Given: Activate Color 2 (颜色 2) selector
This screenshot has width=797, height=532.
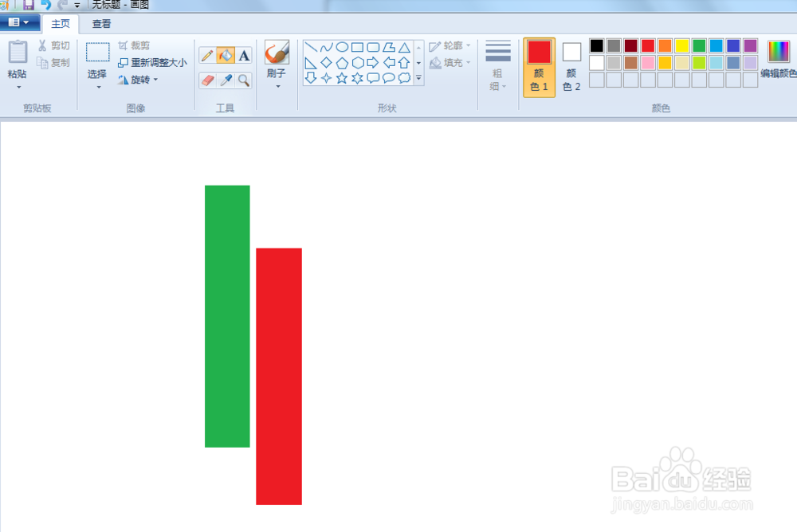Looking at the screenshot, I should tap(571, 67).
